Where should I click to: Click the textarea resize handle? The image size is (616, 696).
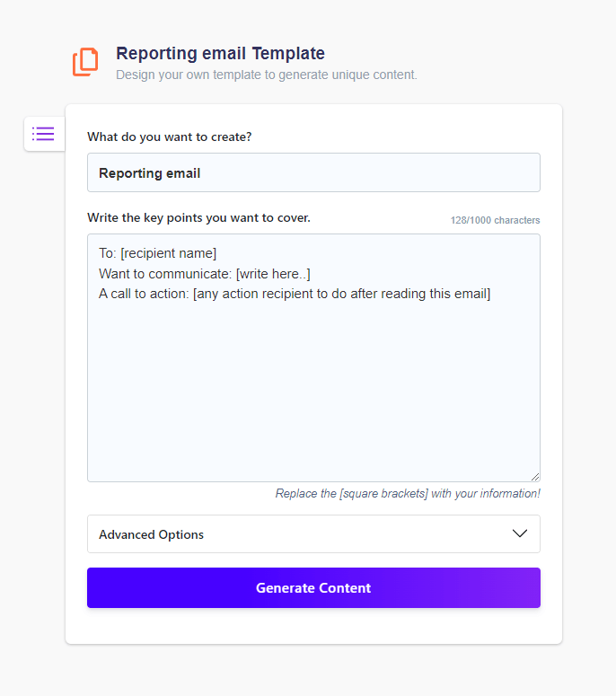[535, 477]
